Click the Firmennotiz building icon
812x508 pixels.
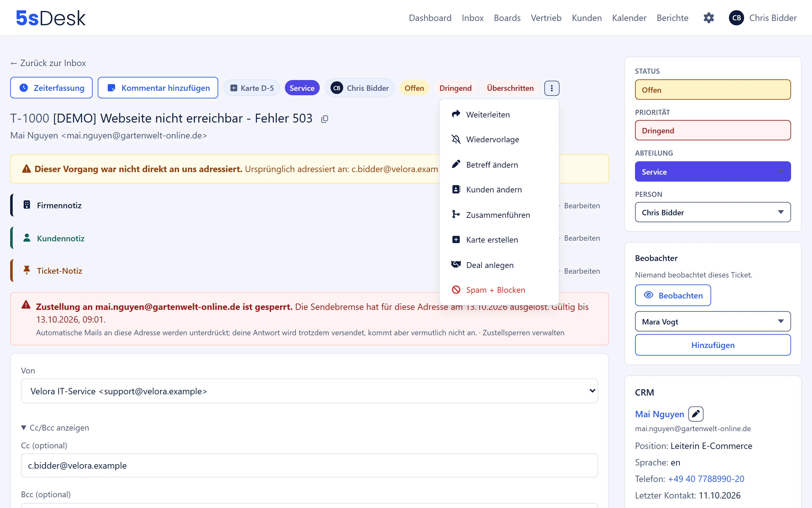point(27,205)
